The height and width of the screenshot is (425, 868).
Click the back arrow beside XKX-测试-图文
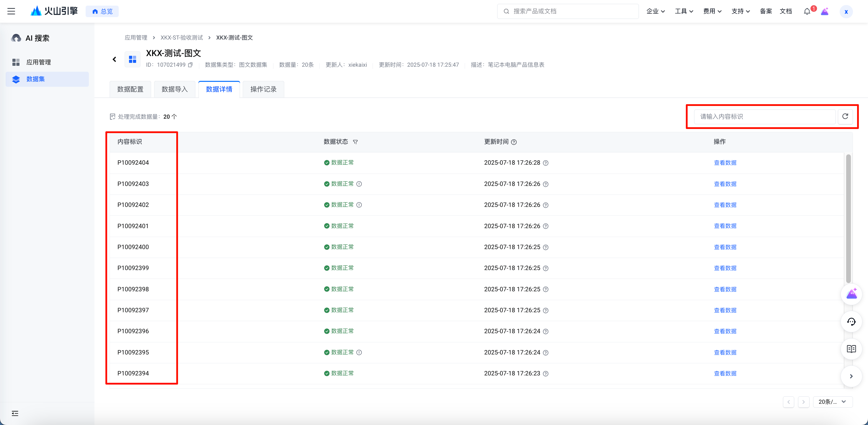[114, 59]
